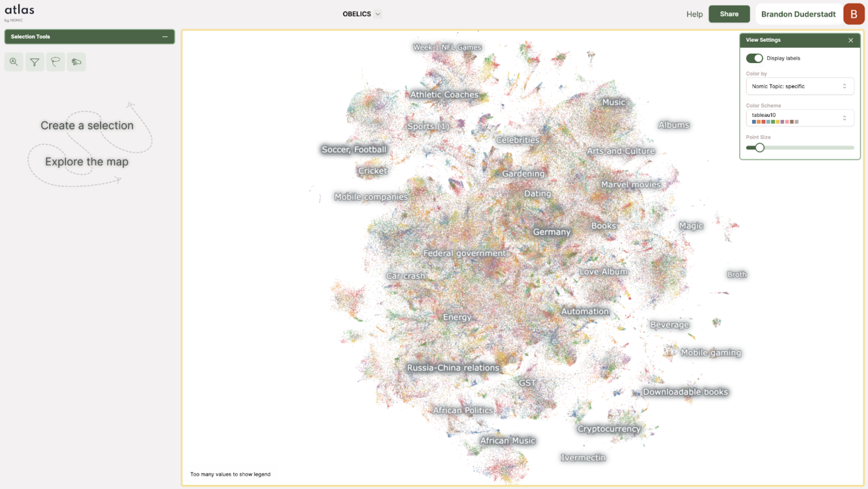Click the OBELICS menu item
The image size is (868, 489).
point(360,13)
